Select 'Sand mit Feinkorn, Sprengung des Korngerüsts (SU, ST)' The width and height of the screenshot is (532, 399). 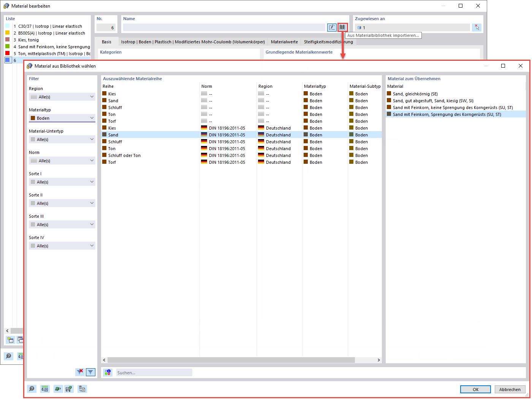coord(456,114)
